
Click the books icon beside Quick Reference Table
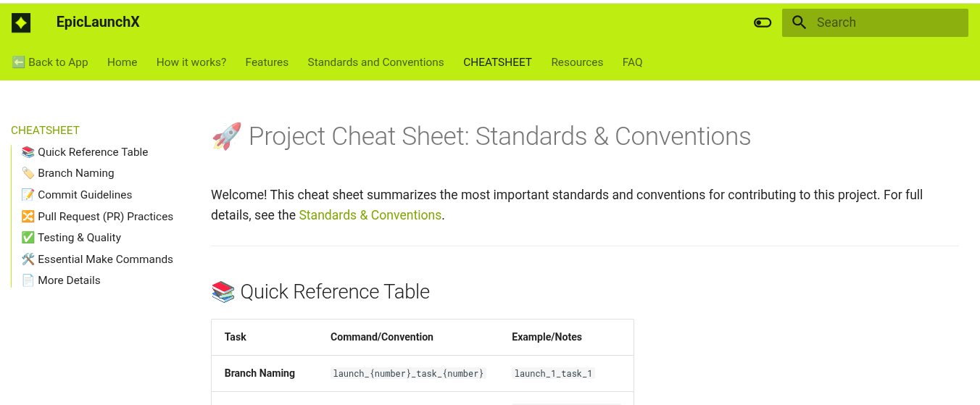28,152
